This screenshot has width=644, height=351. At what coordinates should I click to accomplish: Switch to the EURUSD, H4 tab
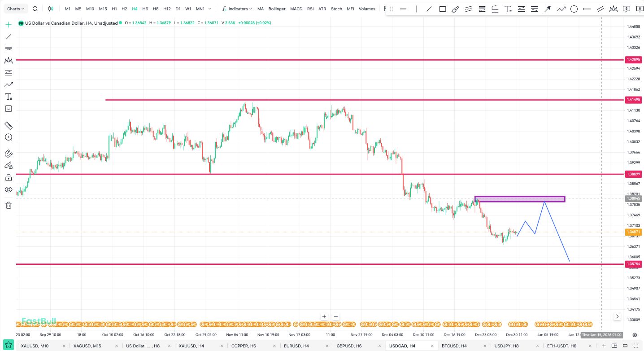click(x=296, y=346)
